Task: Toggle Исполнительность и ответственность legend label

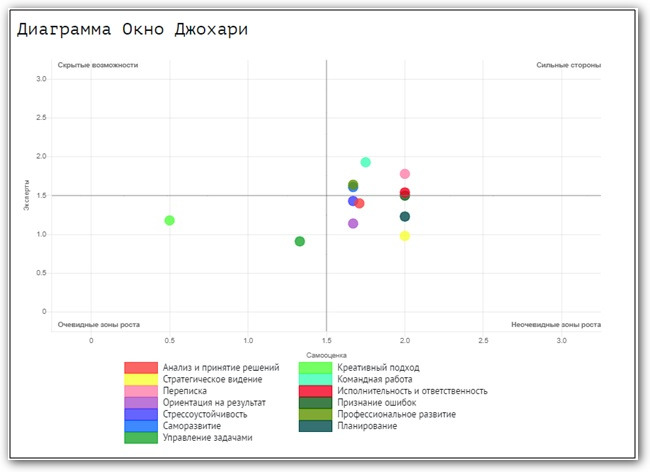Action: 412,391
